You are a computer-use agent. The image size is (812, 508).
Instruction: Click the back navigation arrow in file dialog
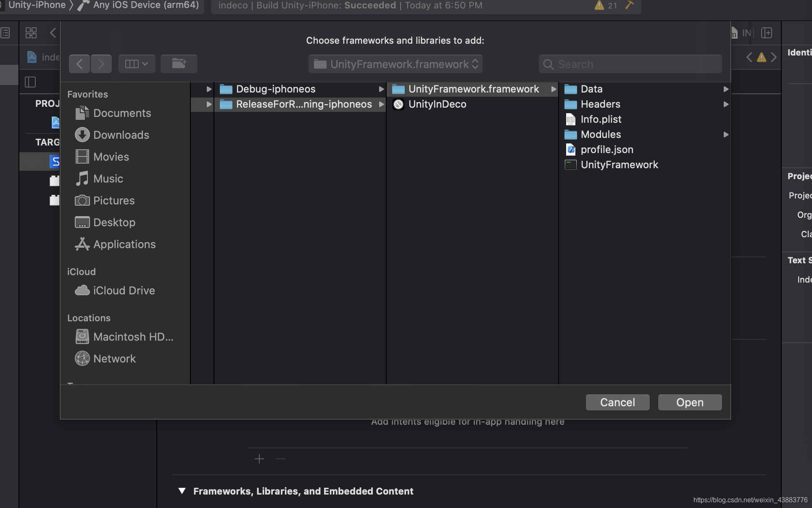[x=79, y=64]
